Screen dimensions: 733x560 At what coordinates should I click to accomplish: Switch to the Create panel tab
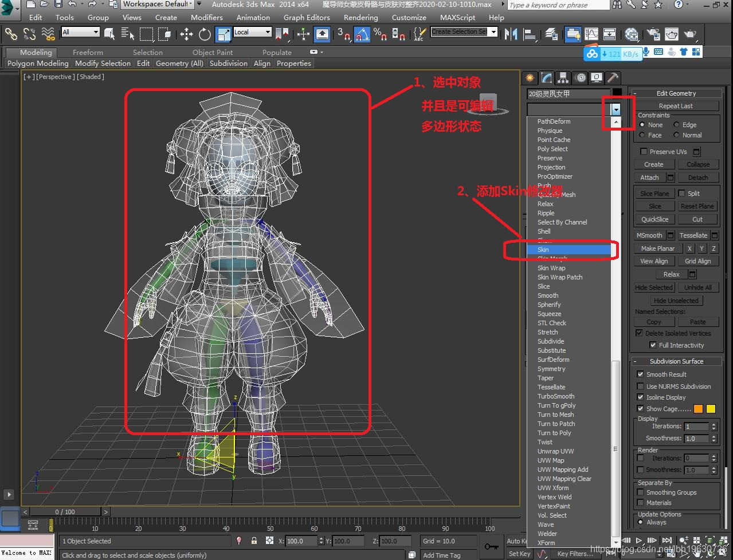[530, 77]
